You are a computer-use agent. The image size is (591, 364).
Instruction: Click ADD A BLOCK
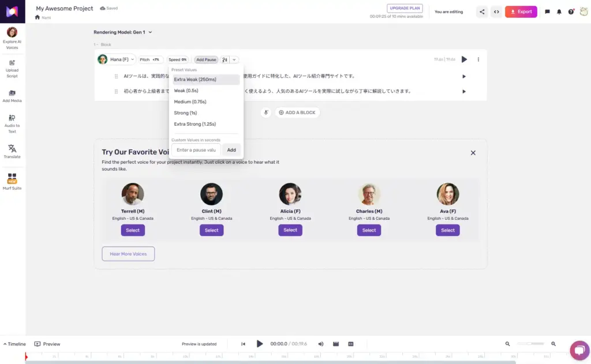(x=297, y=112)
